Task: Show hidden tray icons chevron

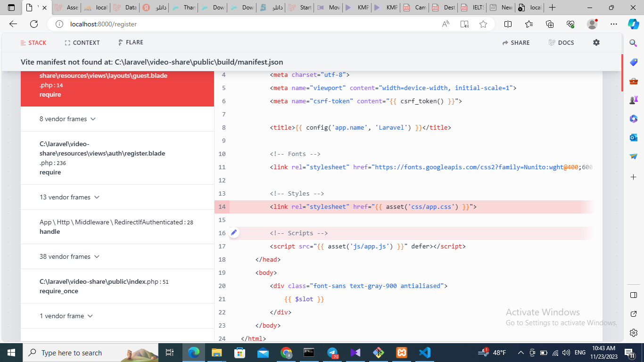Action: (x=521, y=353)
